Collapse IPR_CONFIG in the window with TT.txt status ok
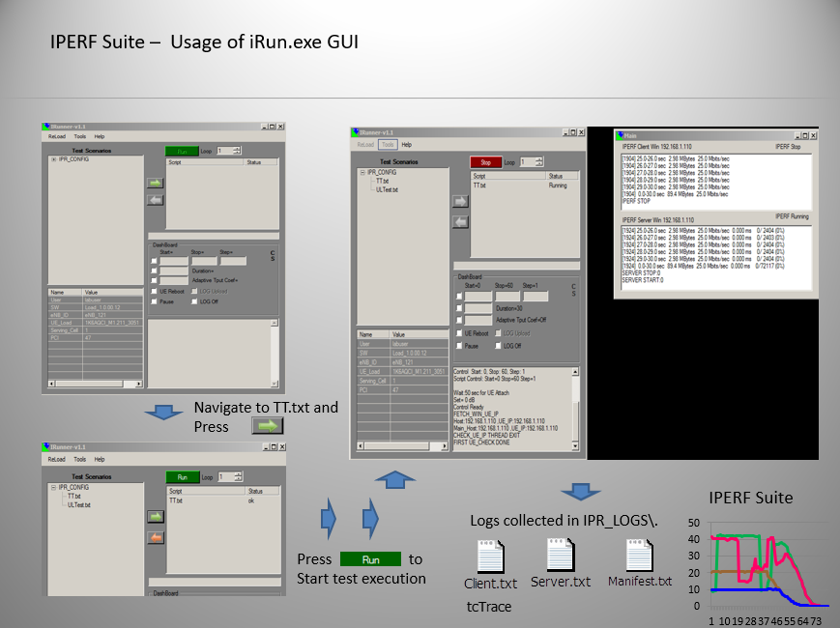Viewport: 840px width, 628px height. (x=54, y=488)
